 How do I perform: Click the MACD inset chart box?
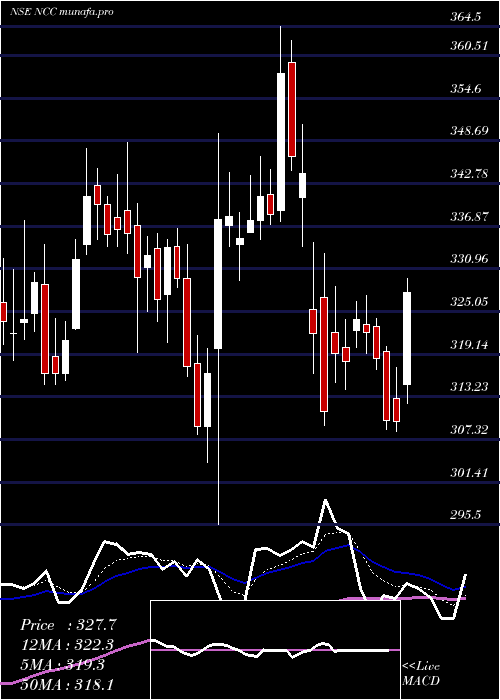point(275,650)
